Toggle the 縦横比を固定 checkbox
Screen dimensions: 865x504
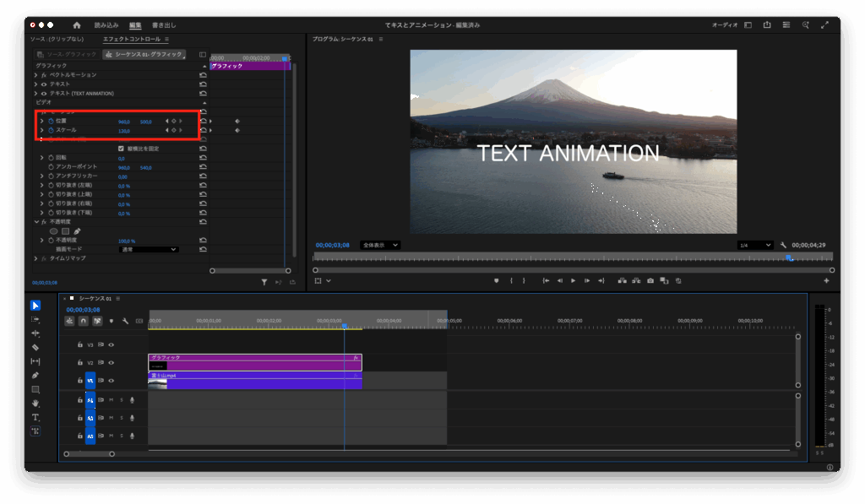point(121,149)
